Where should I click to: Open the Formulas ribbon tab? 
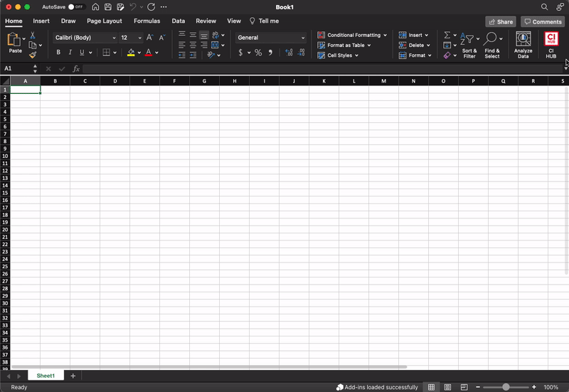click(147, 21)
